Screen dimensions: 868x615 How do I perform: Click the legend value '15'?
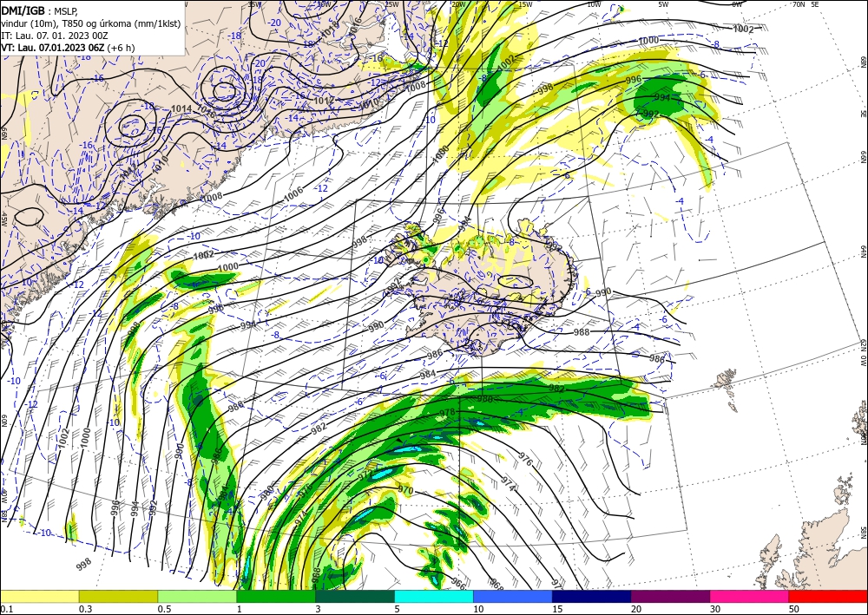pyautogui.click(x=557, y=609)
